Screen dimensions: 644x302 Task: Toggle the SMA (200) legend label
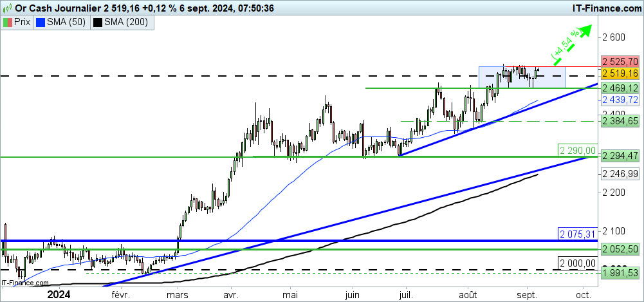127,22
